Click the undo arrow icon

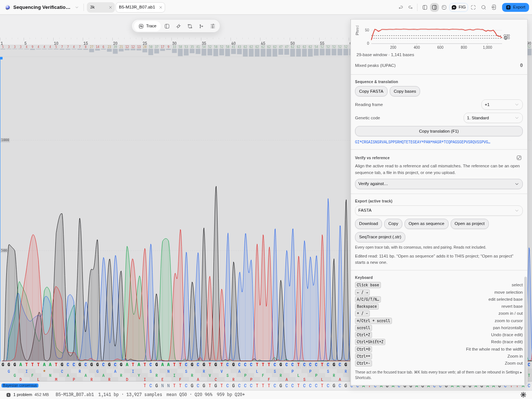point(401,7)
